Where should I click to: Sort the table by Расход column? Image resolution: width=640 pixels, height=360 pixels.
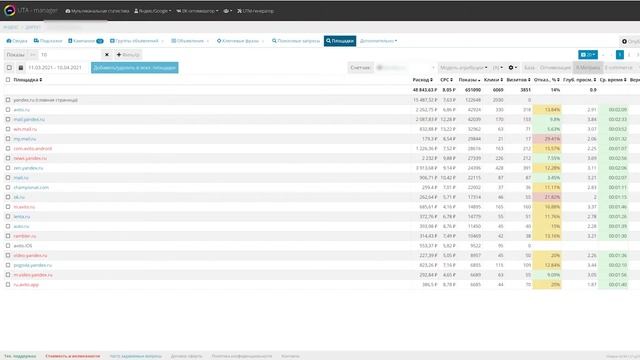click(x=422, y=80)
